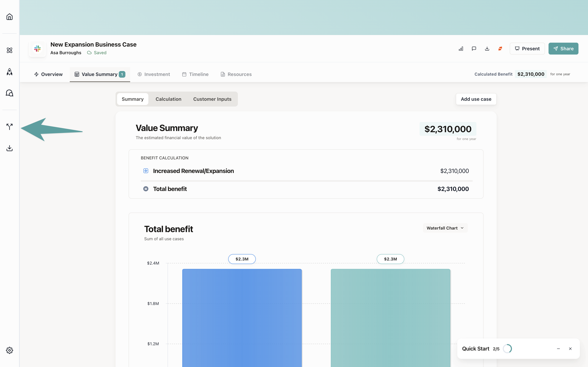Click the branching arrows icon in sidebar
Viewport: 588px width, 367px height.
click(x=10, y=126)
